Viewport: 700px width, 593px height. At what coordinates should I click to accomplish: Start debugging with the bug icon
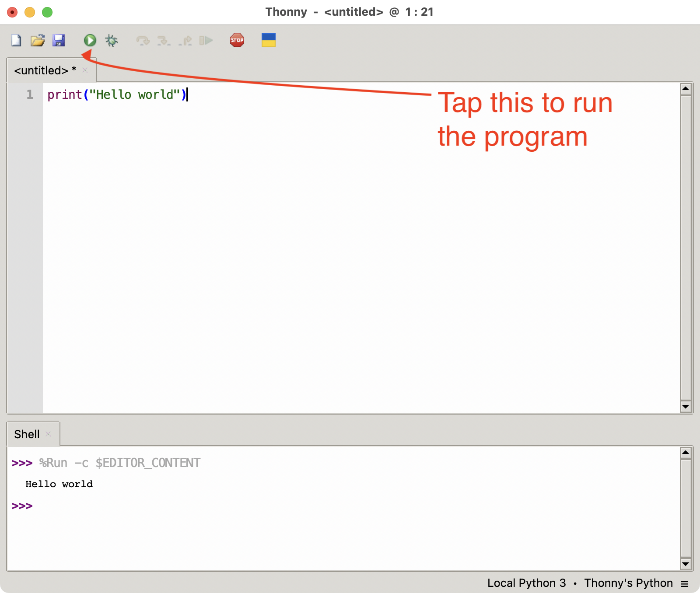tap(112, 41)
